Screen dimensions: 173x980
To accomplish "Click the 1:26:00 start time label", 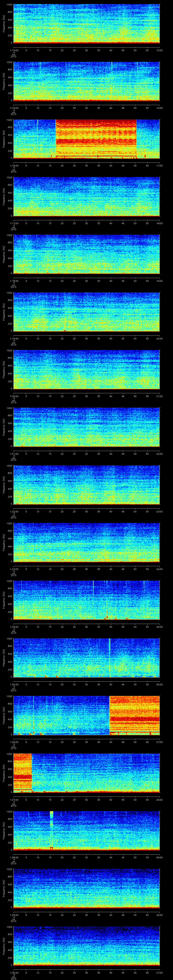I will [x=14, y=742].
